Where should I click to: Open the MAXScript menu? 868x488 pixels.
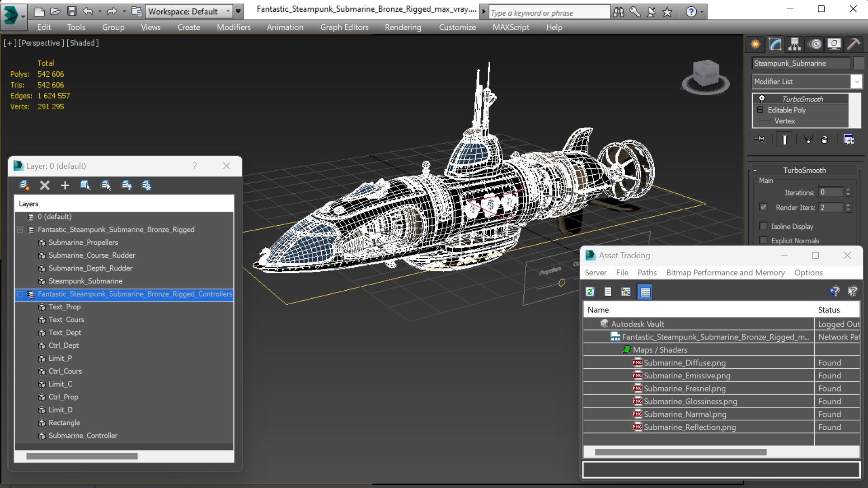tap(511, 27)
